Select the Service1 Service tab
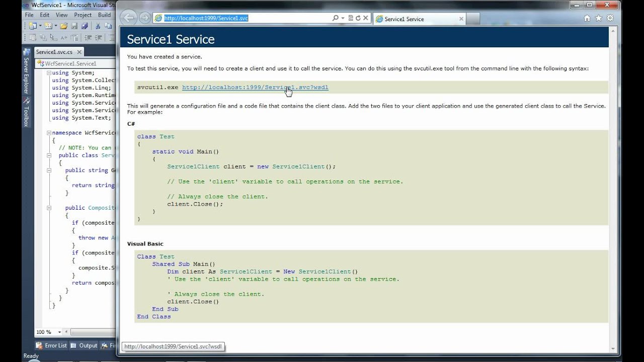The image size is (644, 362). 419,19
